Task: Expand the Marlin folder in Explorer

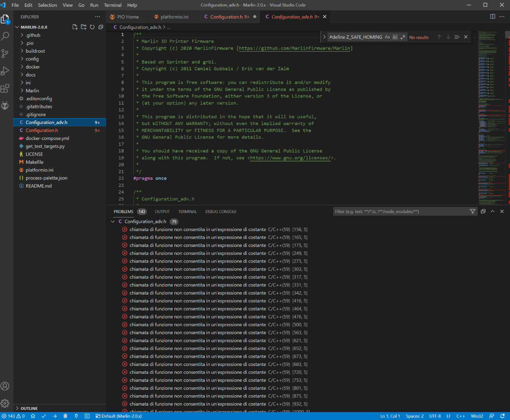Action: pos(32,91)
